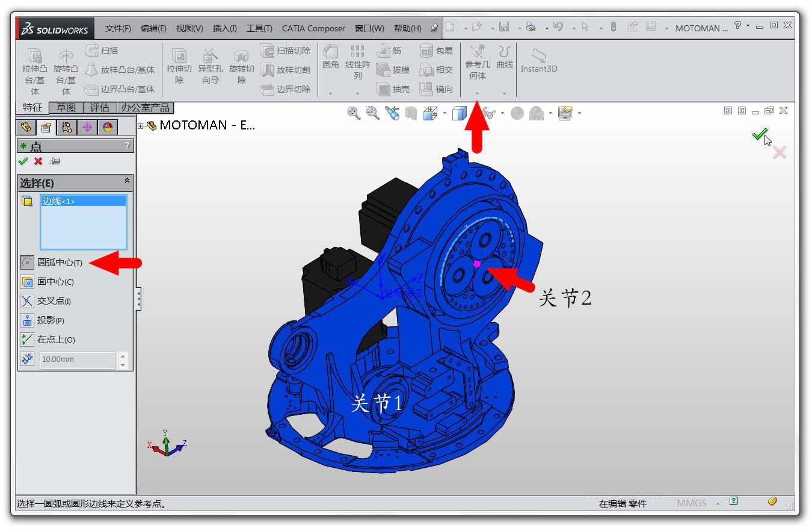This screenshot has width=812, height=531.
Task: Click the distance value spinner arrows
Action: (123, 360)
